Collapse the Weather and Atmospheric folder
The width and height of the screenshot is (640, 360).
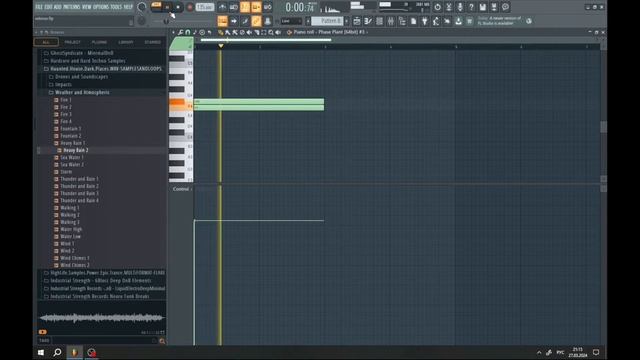click(82, 92)
